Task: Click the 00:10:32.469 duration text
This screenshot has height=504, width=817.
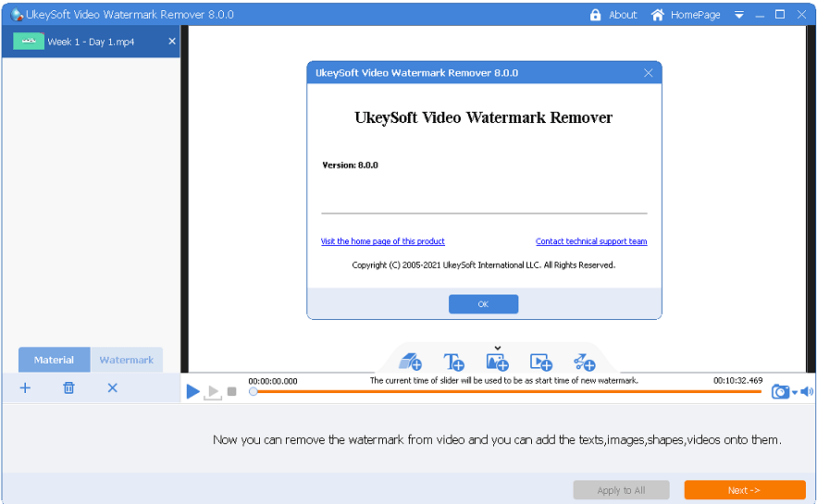Action: pyautogui.click(x=737, y=381)
